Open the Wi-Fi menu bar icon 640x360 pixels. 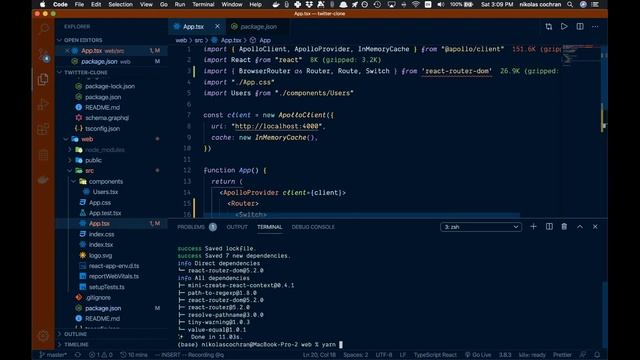416,4
